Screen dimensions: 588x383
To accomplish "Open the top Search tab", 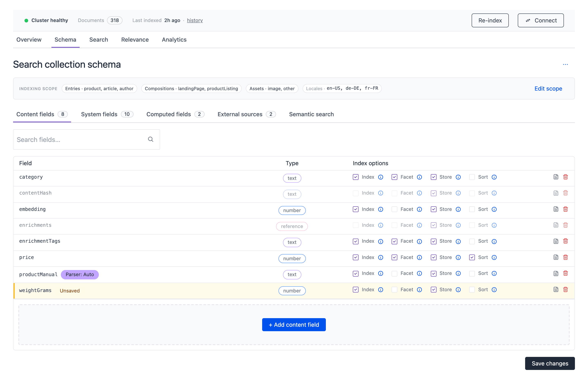I will point(99,40).
